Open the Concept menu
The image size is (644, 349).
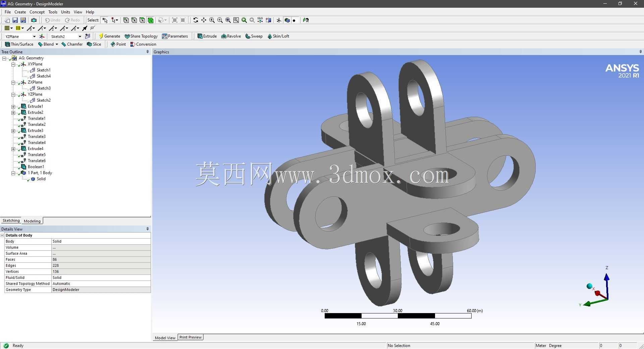37,12
